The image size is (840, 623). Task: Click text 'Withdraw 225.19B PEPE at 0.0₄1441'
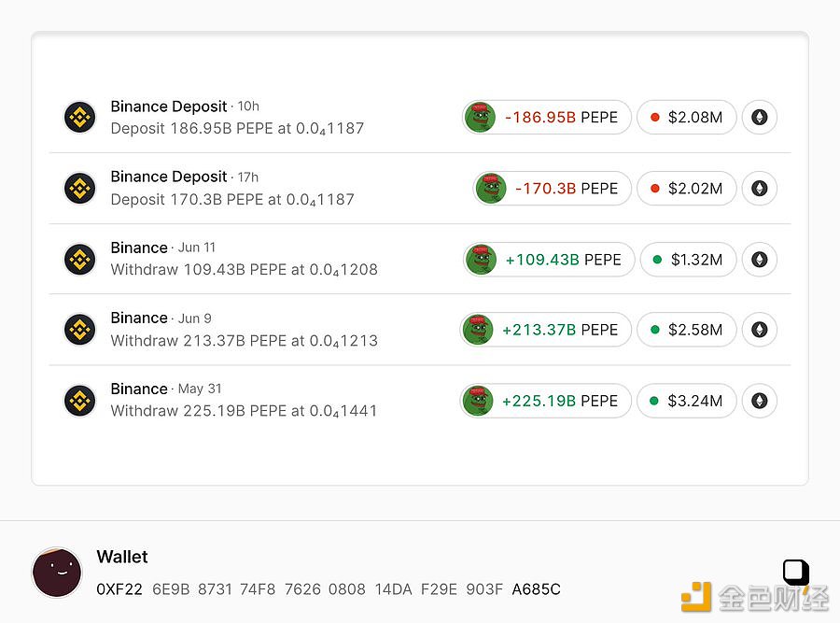click(244, 411)
